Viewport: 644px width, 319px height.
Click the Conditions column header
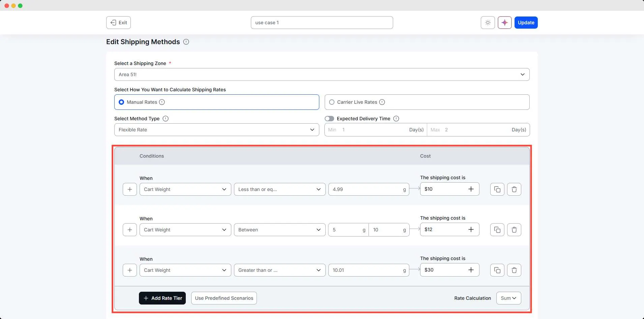(151, 156)
